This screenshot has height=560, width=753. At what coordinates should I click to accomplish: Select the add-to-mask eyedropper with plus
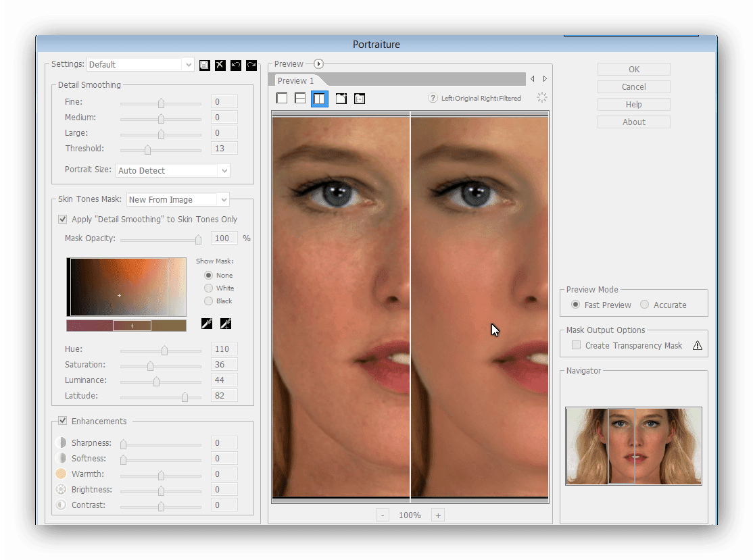coord(226,324)
